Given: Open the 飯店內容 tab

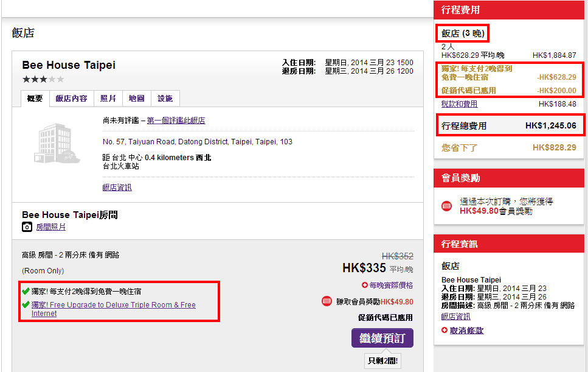Looking at the screenshot, I should [71, 99].
